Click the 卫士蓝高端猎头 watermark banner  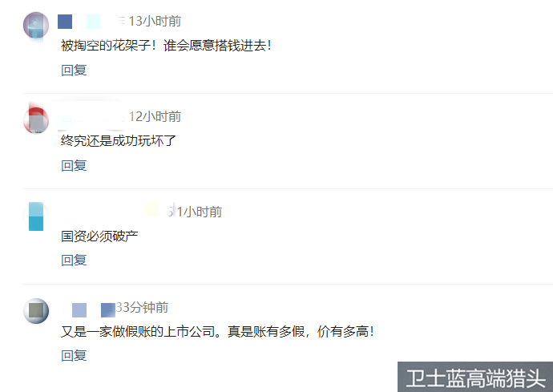click(x=475, y=377)
